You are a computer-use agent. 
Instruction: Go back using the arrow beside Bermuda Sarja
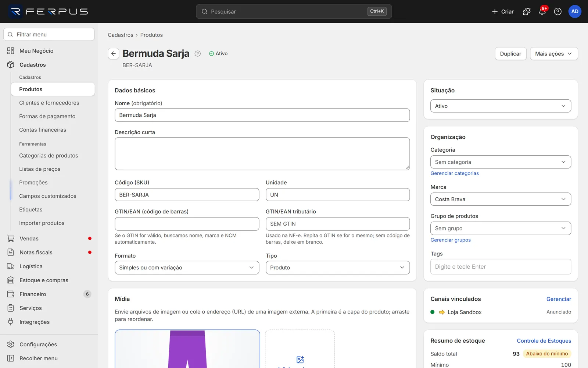point(114,53)
